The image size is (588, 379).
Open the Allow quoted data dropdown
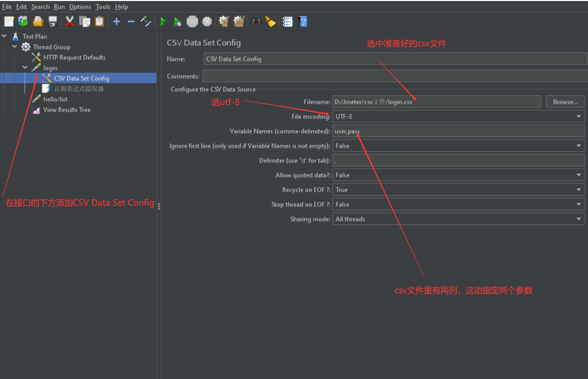point(579,175)
